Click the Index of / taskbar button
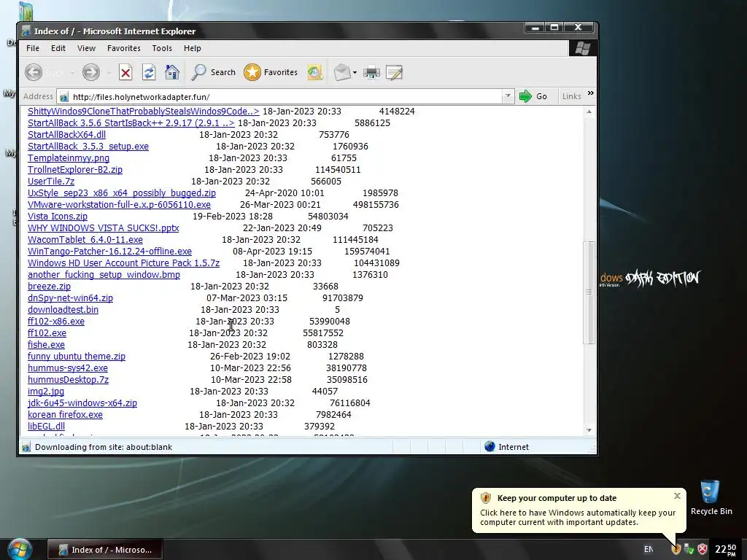The width and height of the screenshot is (747, 560). pyautogui.click(x=105, y=550)
